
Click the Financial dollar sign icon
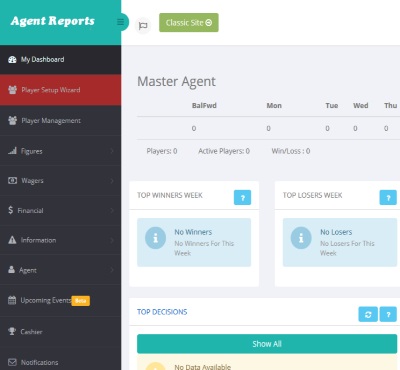pyautogui.click(x=11, y=210)
